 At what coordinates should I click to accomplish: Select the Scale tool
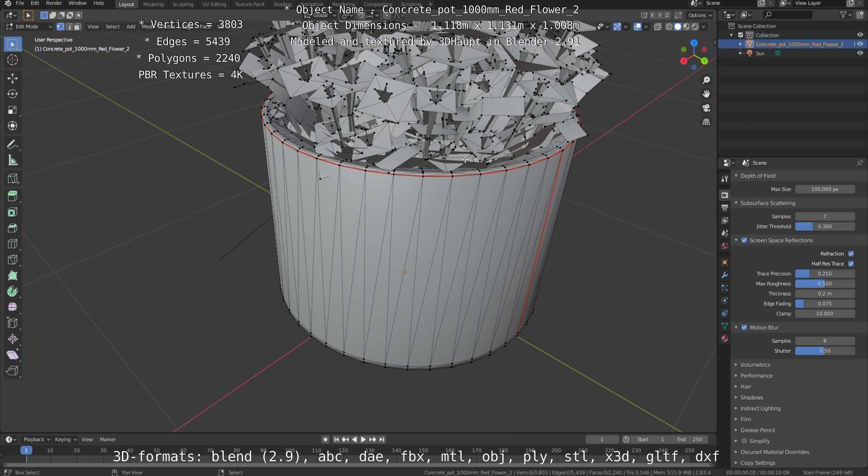[x=13, y=110]
